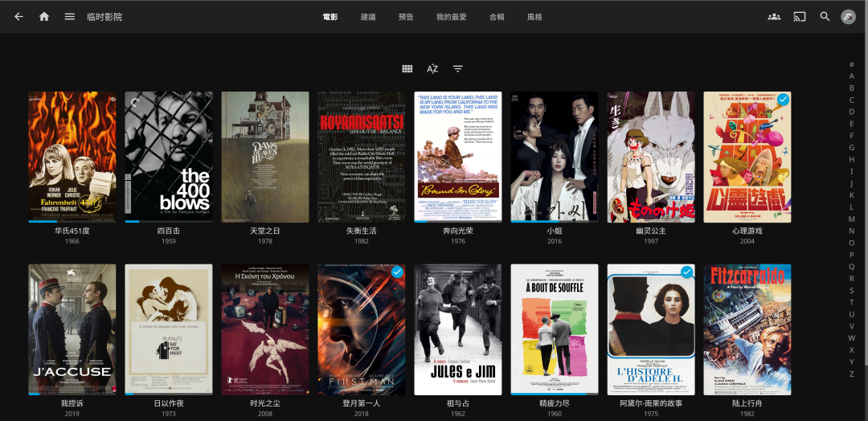Open the home icon

44,17
